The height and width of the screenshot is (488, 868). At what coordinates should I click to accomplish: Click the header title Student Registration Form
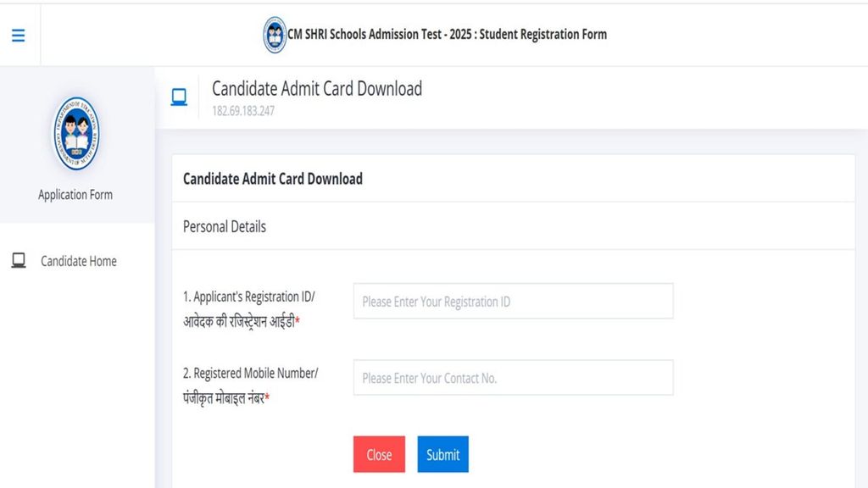pyautogui.click(x=543, y=34)
